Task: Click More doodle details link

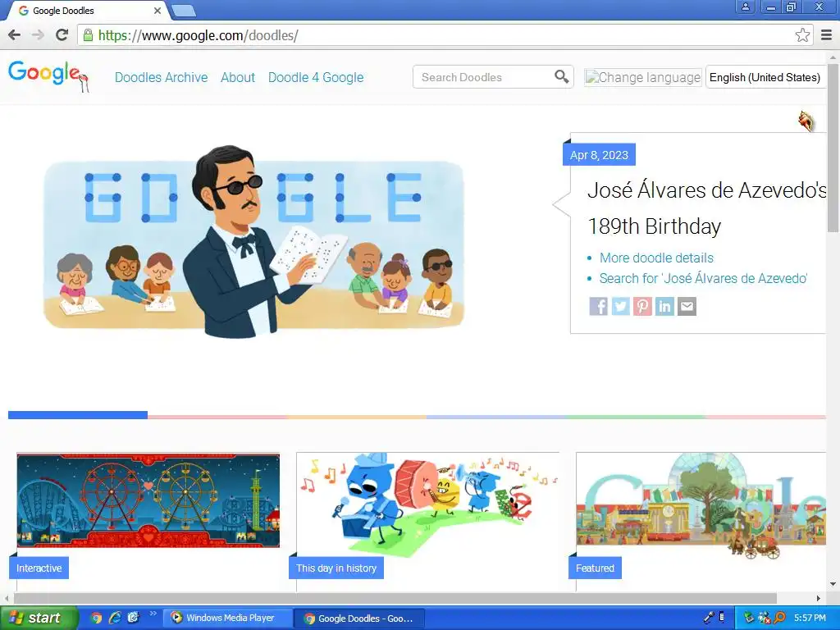Action: pyautogui.click(x=656, y=258)
